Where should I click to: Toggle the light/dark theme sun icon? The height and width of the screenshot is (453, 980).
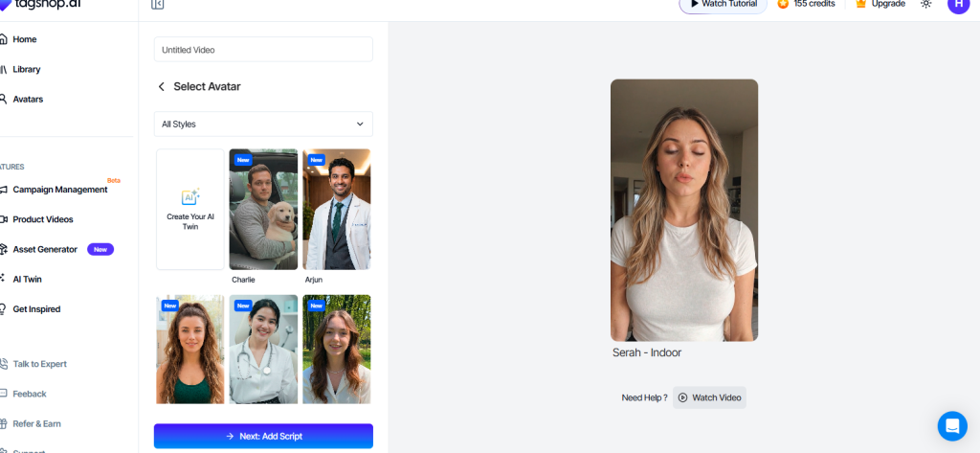[926, 4]
